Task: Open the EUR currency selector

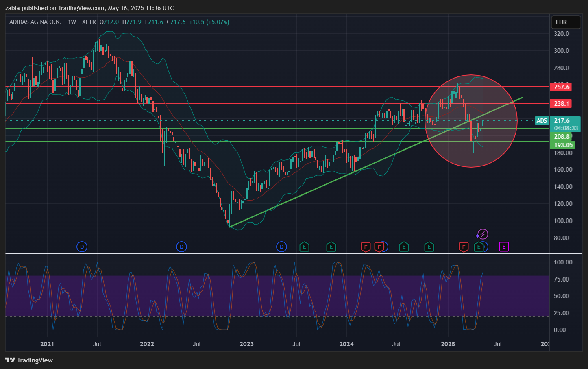Action: 566,22
